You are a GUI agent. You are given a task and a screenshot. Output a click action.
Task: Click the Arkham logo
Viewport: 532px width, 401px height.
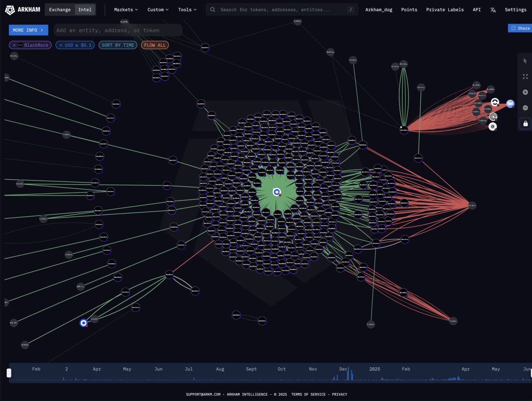pyautogui.click(x=22, y=9)
